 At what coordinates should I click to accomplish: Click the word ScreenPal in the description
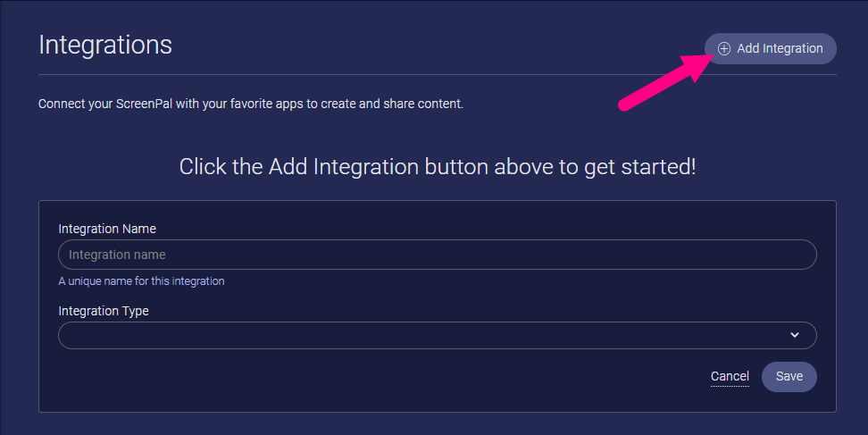coord(144,104)
